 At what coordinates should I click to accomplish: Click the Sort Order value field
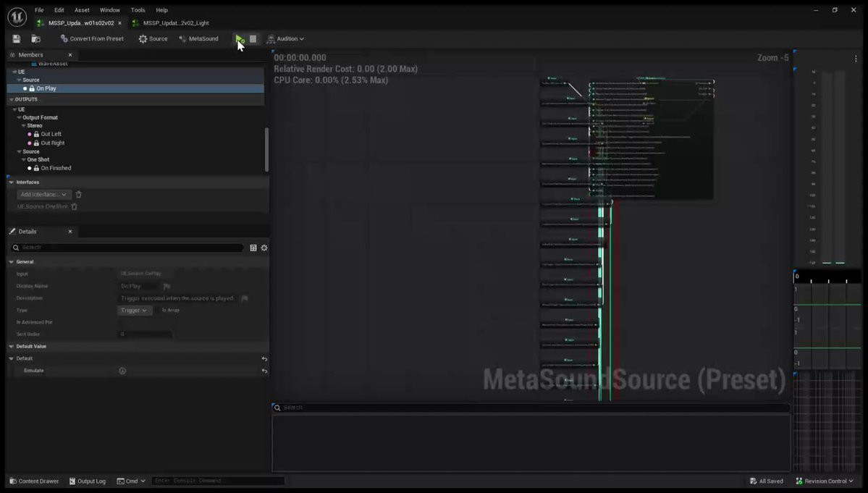point(146,334)
